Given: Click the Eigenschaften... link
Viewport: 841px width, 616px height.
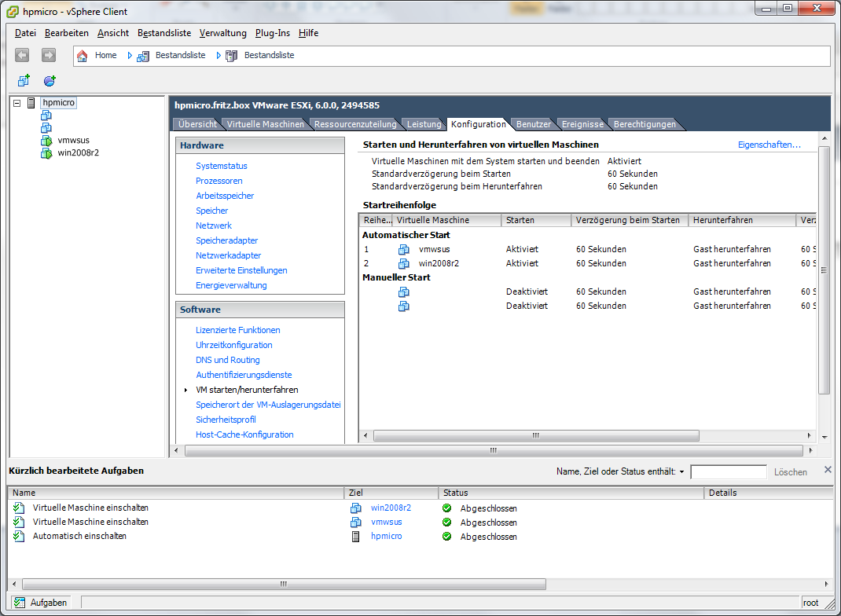Looking at the screenshot, I should pos(769,145).
